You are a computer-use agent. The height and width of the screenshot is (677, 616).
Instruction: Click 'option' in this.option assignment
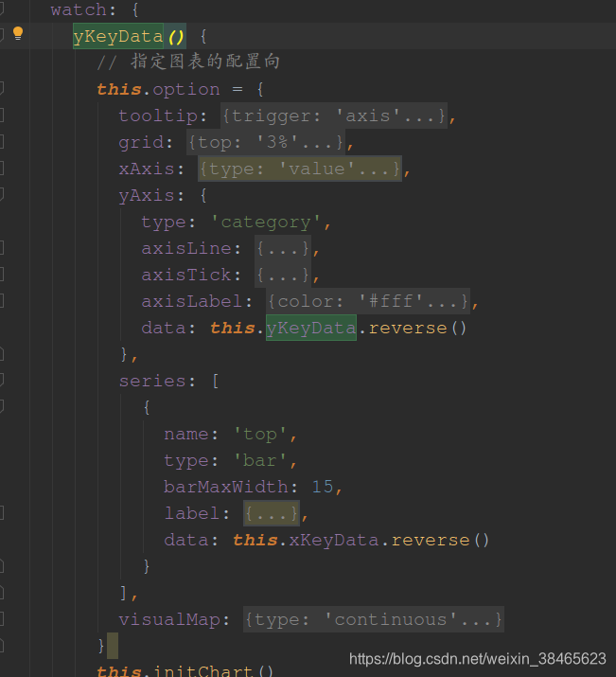[x=186, y=90]
